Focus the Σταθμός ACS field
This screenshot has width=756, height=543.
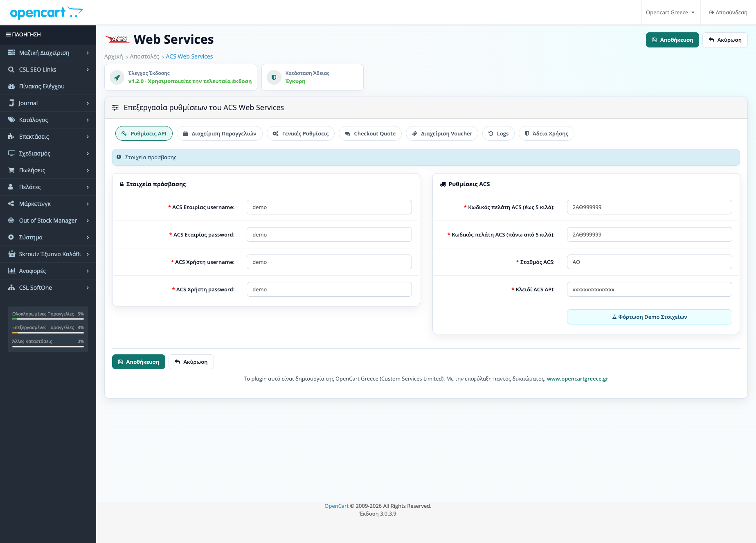(650, 262)
